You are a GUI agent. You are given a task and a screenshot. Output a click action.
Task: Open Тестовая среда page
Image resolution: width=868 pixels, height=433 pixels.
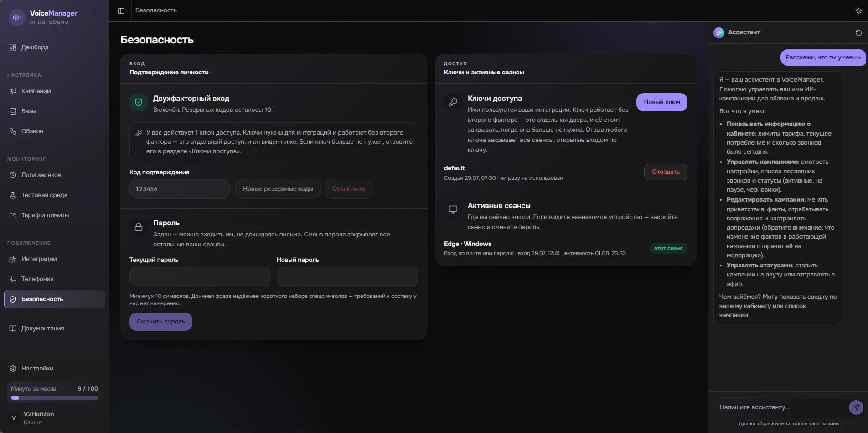click(x=54, y=195)
